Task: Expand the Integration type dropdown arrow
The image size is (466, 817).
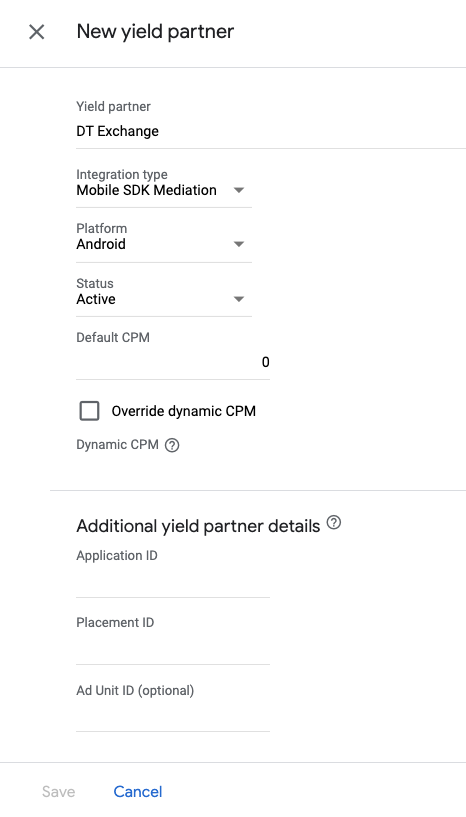Action: pyautogui.click(x=239, y=191)
